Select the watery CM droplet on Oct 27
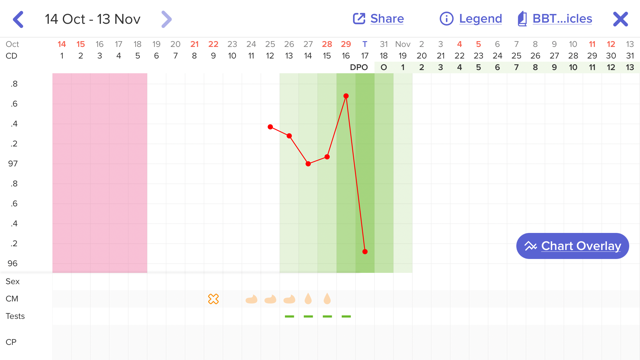This screenshot has width=640, height=360. pos(308,299)
